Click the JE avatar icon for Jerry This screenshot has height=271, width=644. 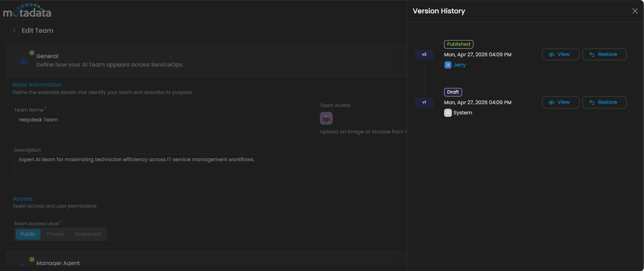click(x=448, y=65)
